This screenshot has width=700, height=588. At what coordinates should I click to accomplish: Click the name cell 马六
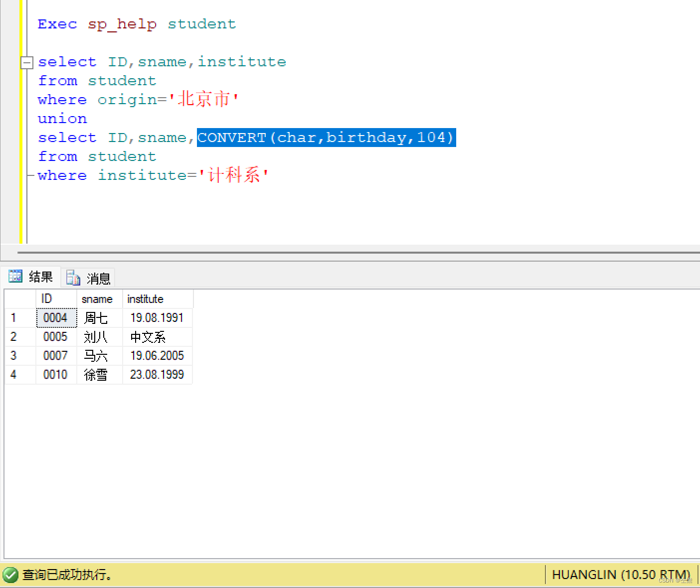coord(100,356)
